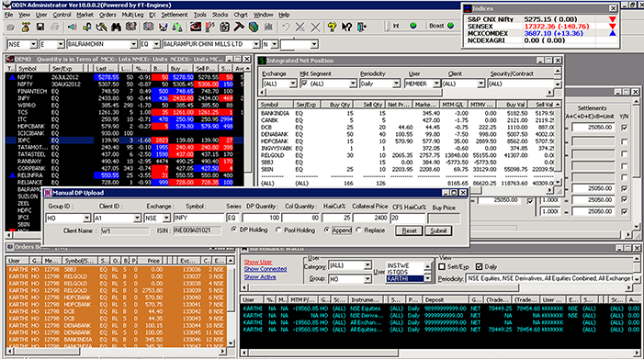The height and width of the screenshot is (359, 644).
Task: Click the Int green status indicator
Action: point(413,26)
